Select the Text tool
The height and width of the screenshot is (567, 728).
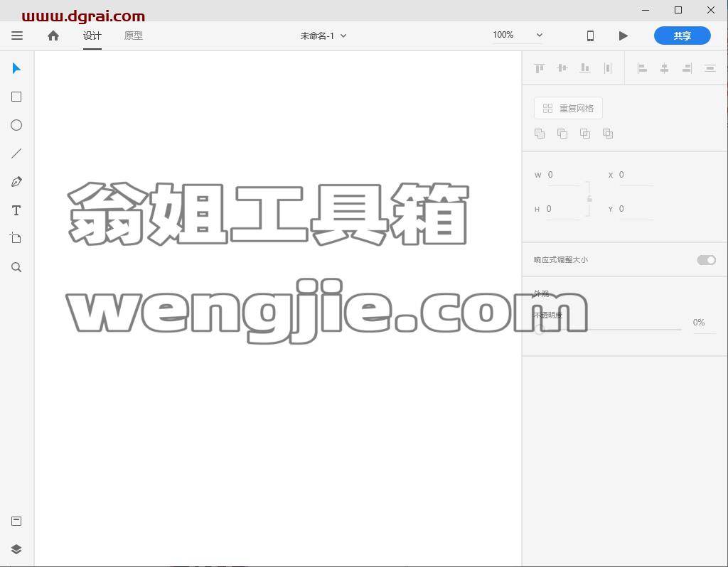click(16, 210)
